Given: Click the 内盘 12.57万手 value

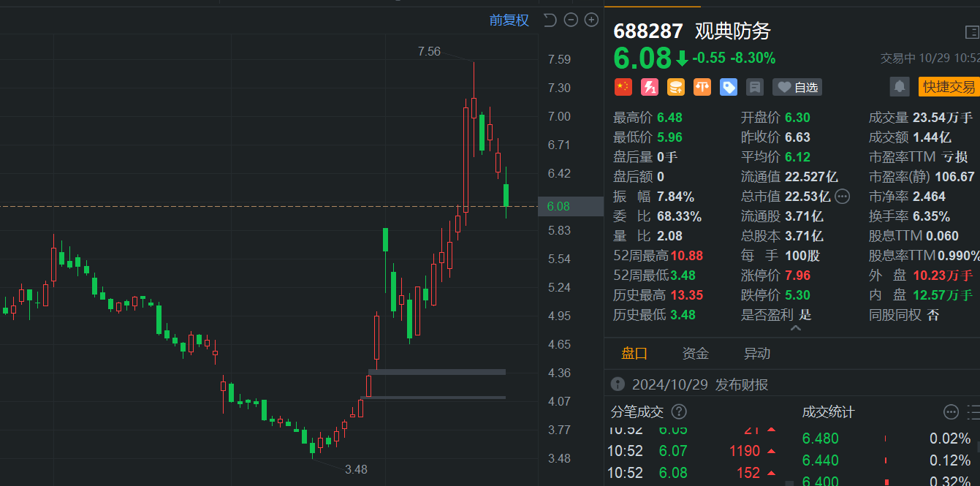Looking at the screenshot, I should 943,295.
